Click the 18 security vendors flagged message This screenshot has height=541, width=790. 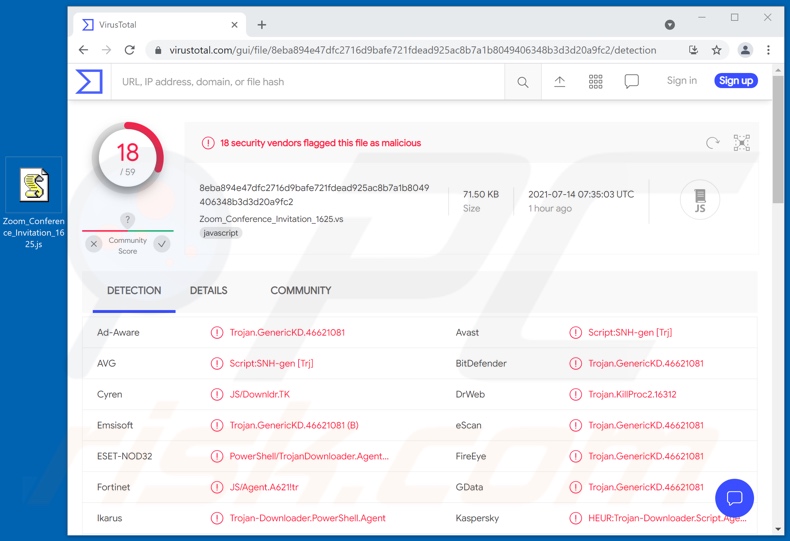pyautogui.click(x=320, y=143)
